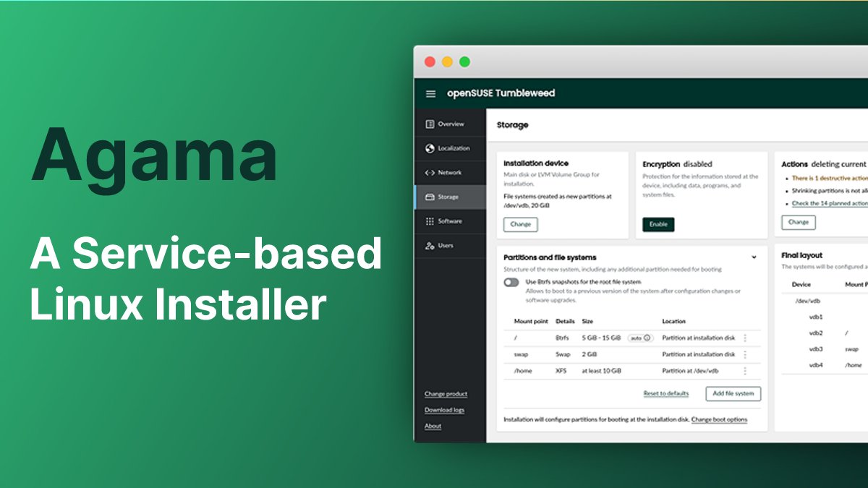The width and height of the screenshot is (868, 488).
Task: Click Change under Installation device
Action: [x=520, y=224]
